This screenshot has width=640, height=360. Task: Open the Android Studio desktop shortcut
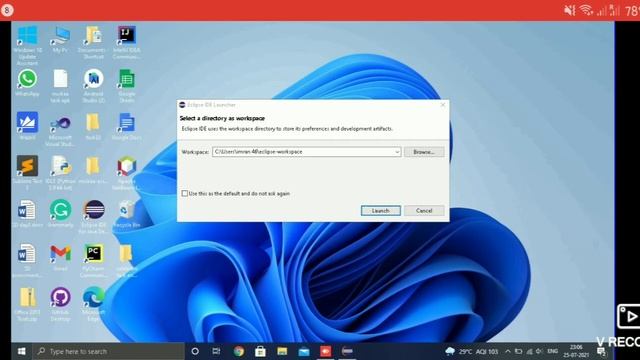click(x=93, y=86)
